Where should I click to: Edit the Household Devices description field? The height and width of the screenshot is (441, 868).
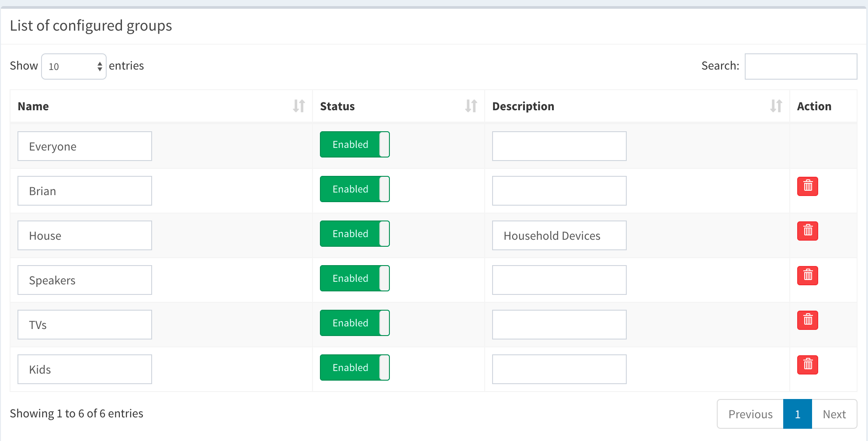click(x=559, y=235)
